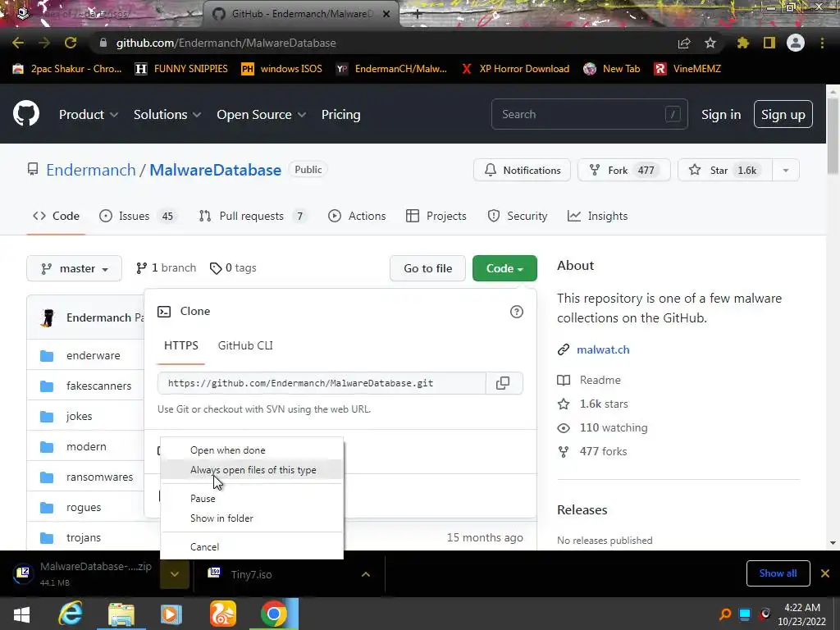This screenshot has height=630, width=840.
Task: Launch Internet Explorer from taskbar
Action: tap(71, 614)
